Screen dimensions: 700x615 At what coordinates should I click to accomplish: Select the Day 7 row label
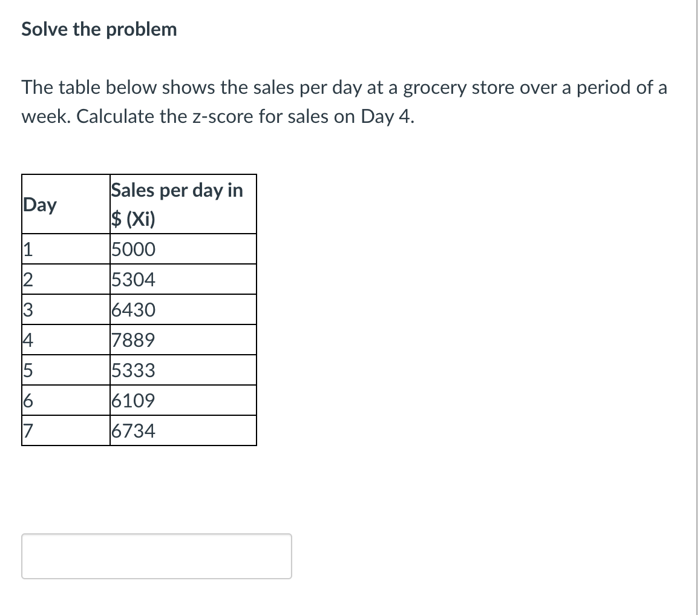click(x=27, y=430)
